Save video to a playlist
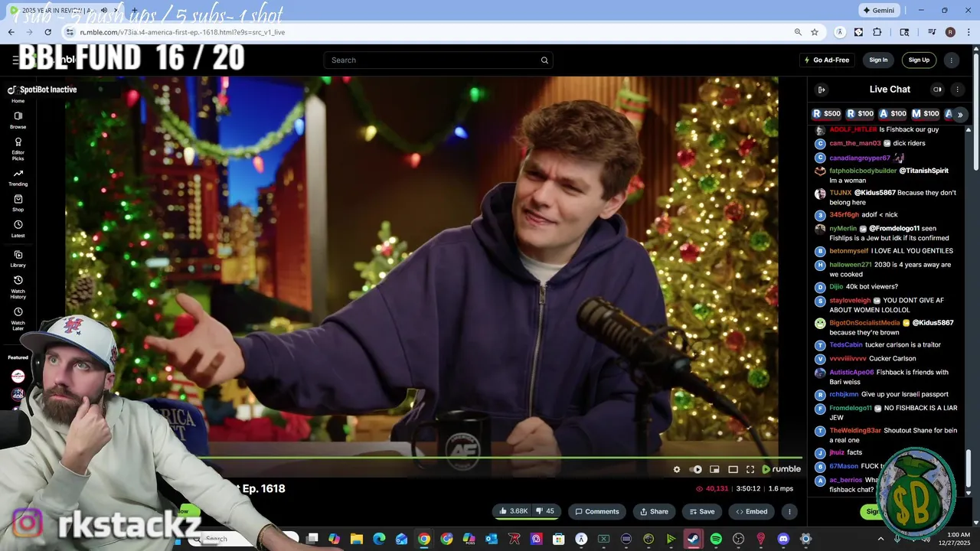The height and width of the screenshot is (551, 980). (x=701, y=511)
